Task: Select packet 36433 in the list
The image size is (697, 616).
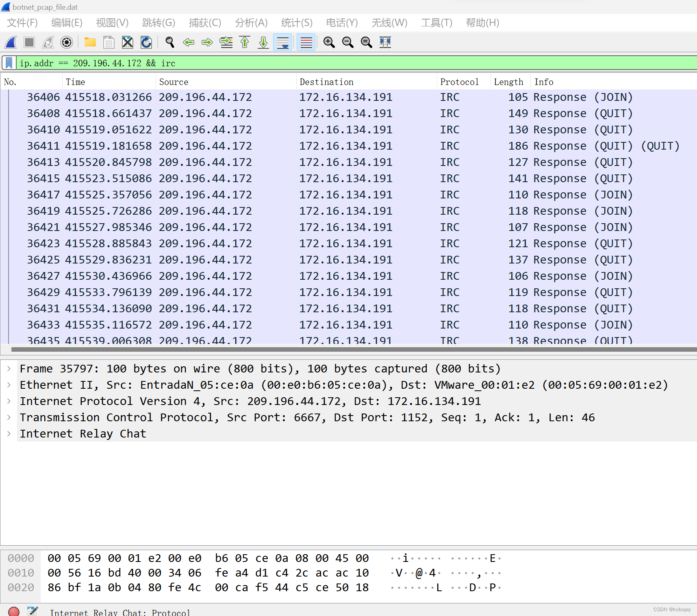Action: point(349,325)
